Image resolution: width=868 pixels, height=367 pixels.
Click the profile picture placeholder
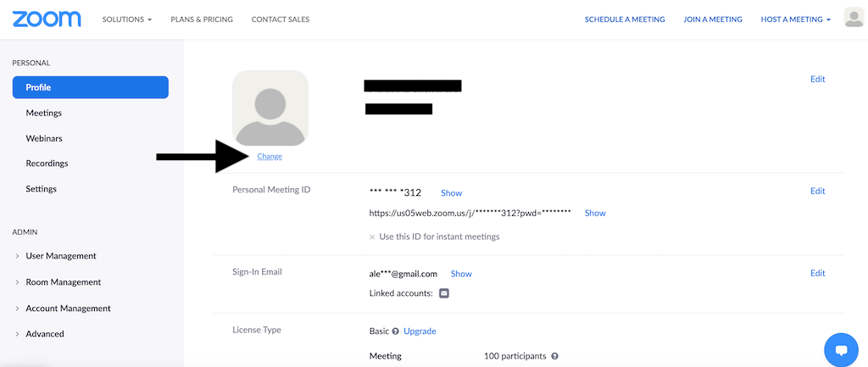pyautogui.click(x=270, y=108)
